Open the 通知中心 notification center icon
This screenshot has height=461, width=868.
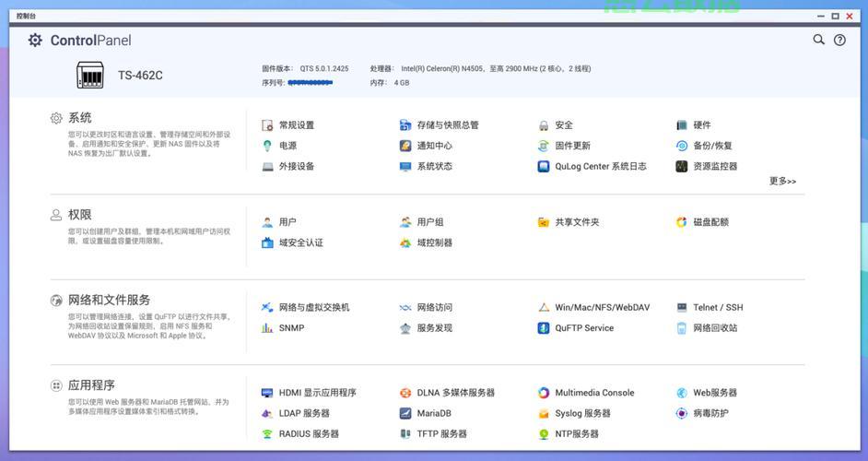pos(405,146)
